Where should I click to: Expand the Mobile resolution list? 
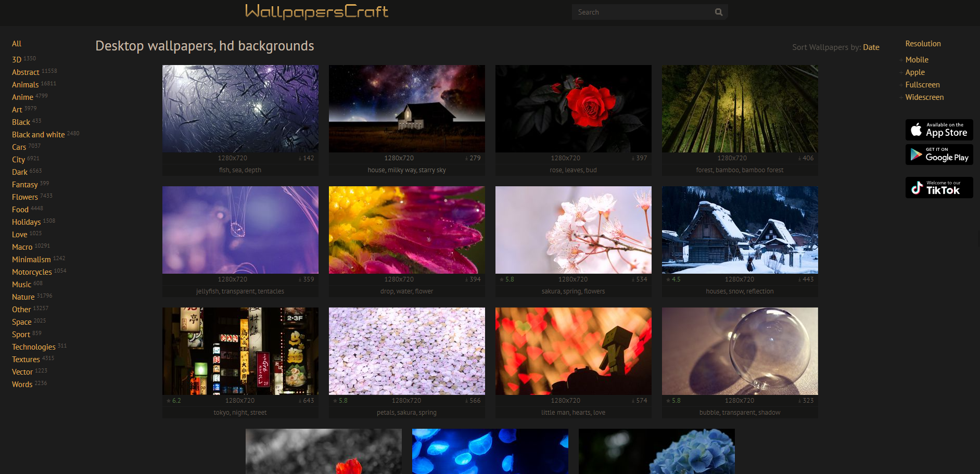pyautogui.click(x=917, y=60)
